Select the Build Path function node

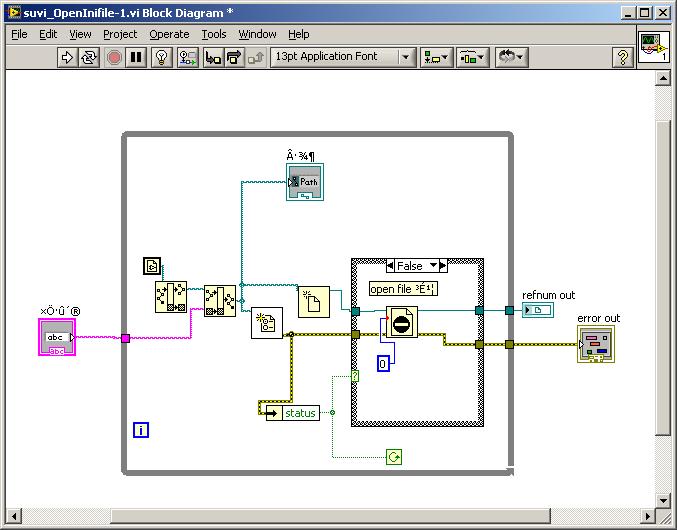[x=220, y=301]
